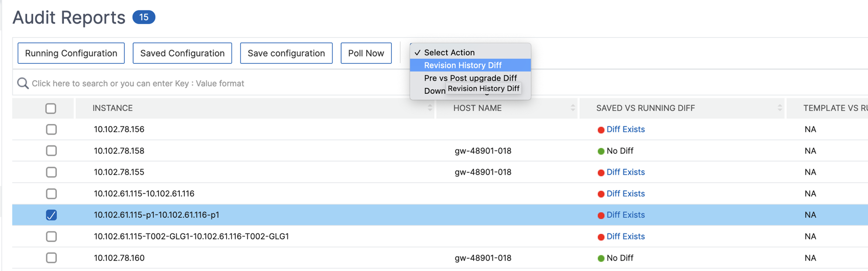Click the Poll Now button

pyautogui.click(x=366, y=53)
